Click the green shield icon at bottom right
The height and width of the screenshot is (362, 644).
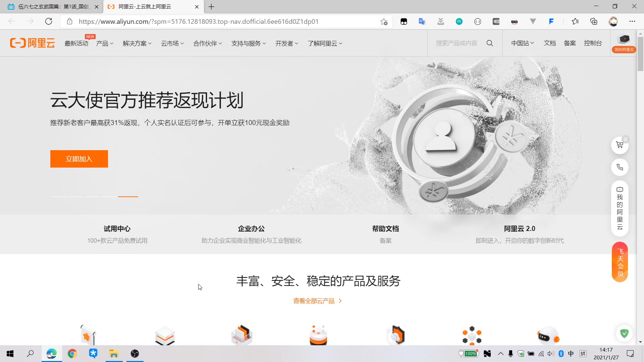624,333
